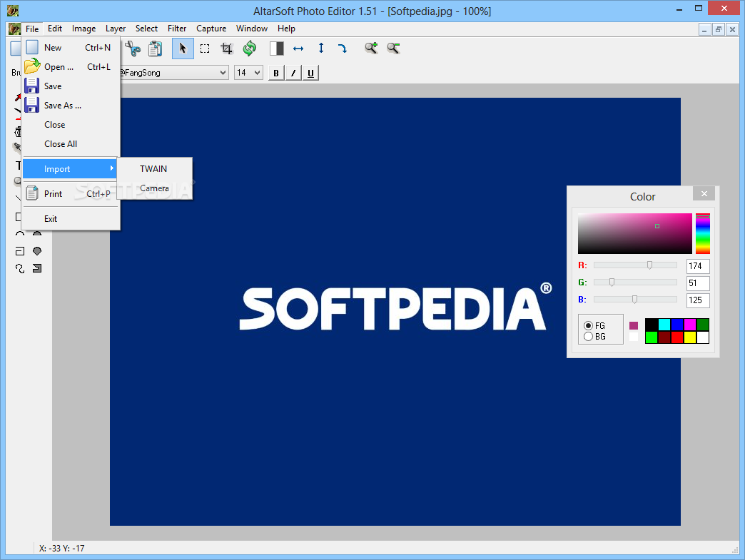Toggle Italic text formatting

[x=293, y=73]
